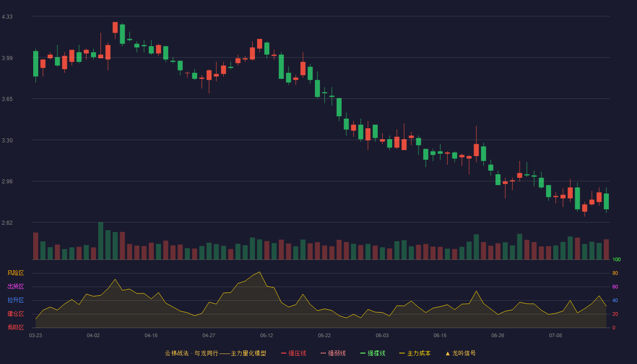Image resolution: width=637 pixels, height=364 pixels.
Task: Click the 2.96 price axis label
Action: (x=7, y=182)
